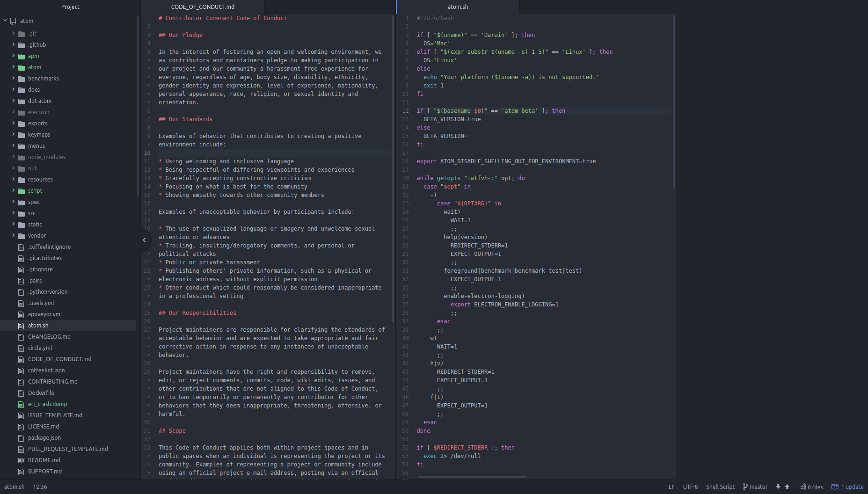Click the file icon of erl_crash.dump
The image size is (868, 494).
[x=21, y=404]
